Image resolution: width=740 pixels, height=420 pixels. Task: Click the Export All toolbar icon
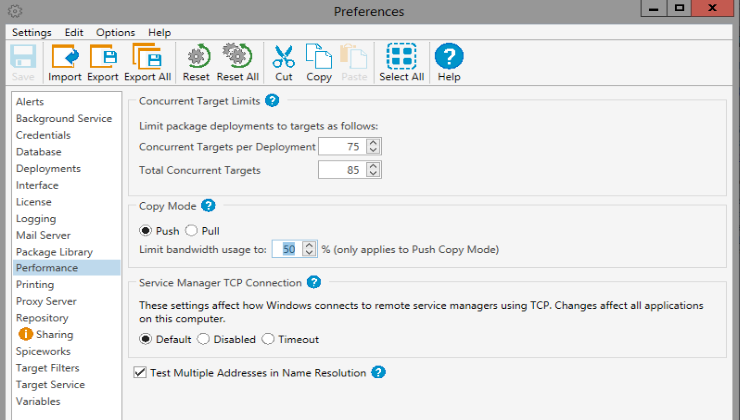click(146, 59)
